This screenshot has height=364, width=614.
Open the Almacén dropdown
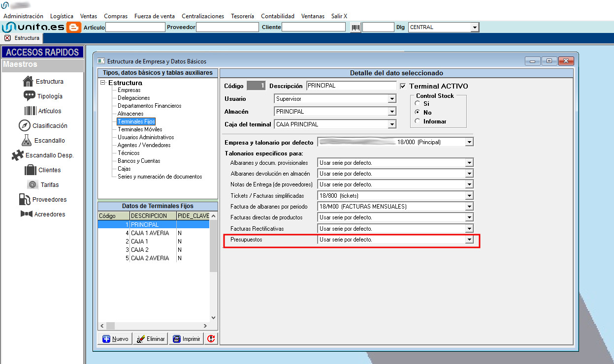click(x=392, y=112)
